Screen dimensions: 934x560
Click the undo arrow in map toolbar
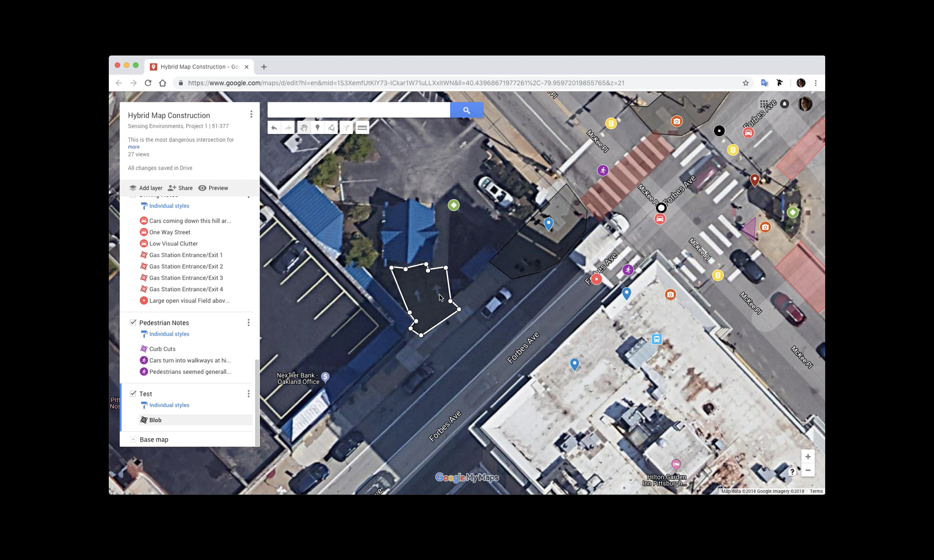pos(274,128)
